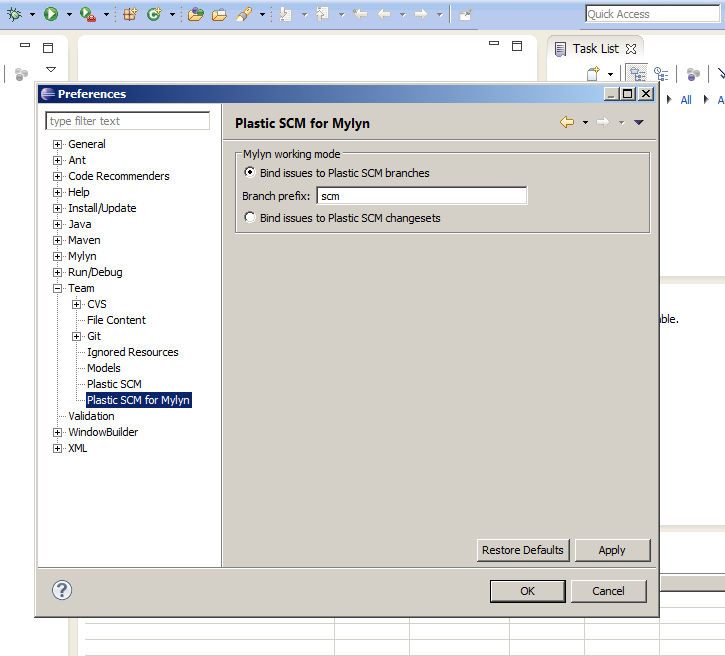The width and height of the screenshot is (725, 656).
Task: Open the left panel view menu triangle
Action: click(51, 70)
